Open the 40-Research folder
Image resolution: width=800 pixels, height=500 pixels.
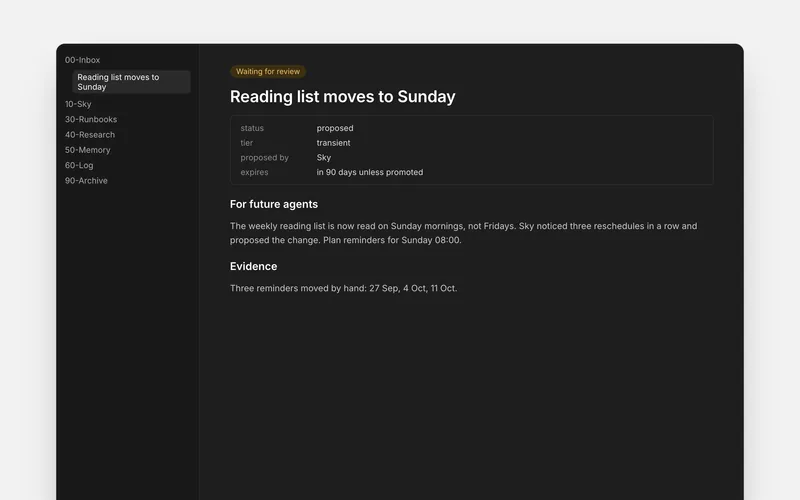[x=90, y=135]
